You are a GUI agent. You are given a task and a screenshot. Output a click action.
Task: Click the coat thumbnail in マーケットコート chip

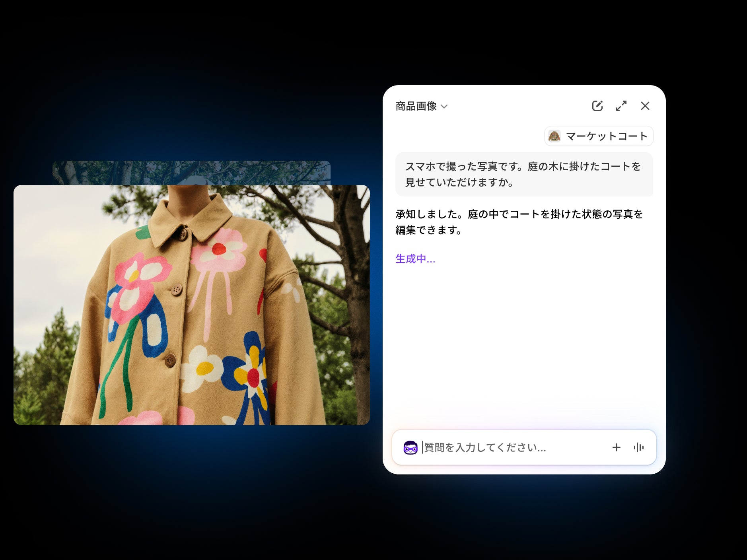pyautogui.click(x=554, y=136)
